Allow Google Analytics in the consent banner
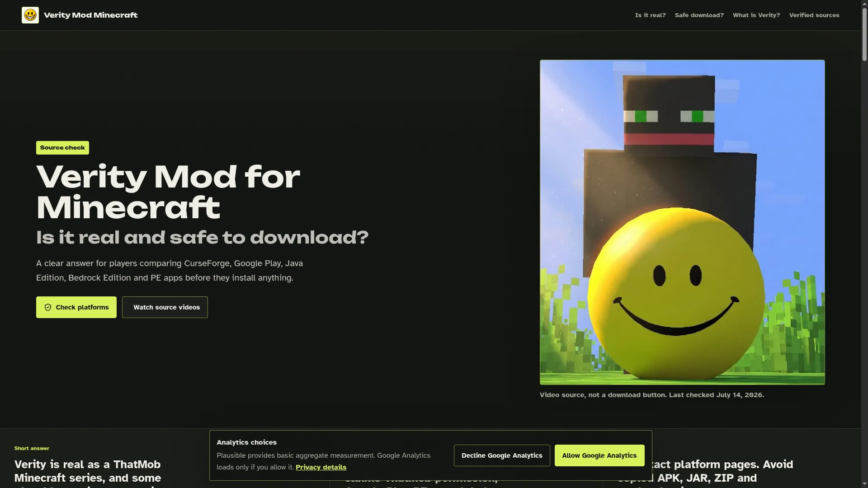 [x=599, y=455]
